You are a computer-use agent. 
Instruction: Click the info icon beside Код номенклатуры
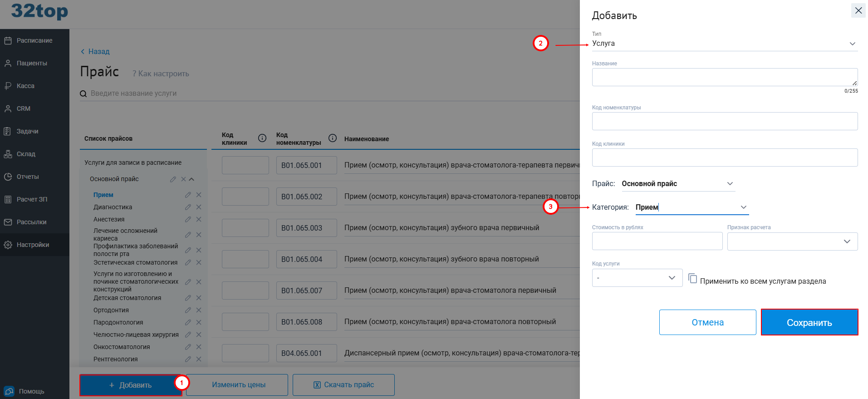coord(333,138)
